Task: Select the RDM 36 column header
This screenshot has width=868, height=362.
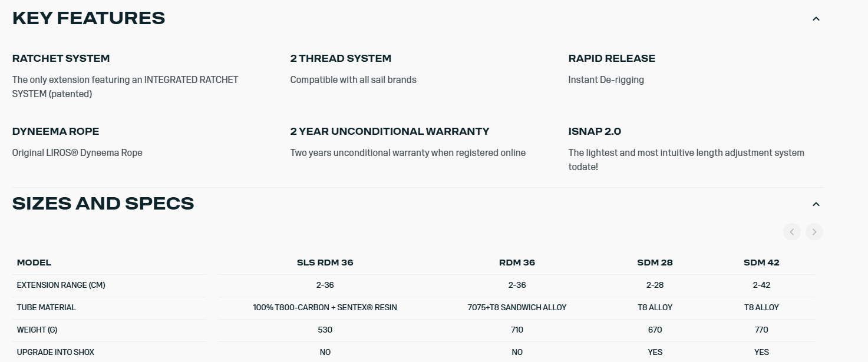Action: click(x=517, y=263)
